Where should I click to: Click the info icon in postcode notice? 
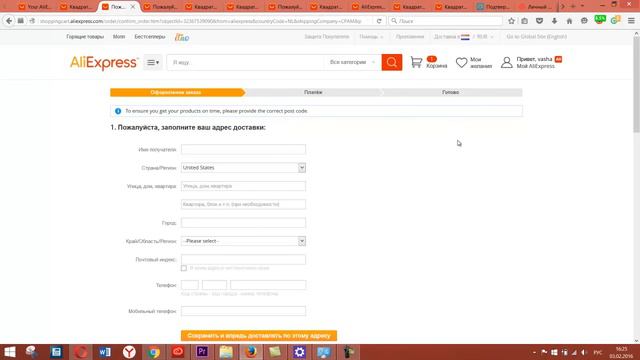coord(118,111)
